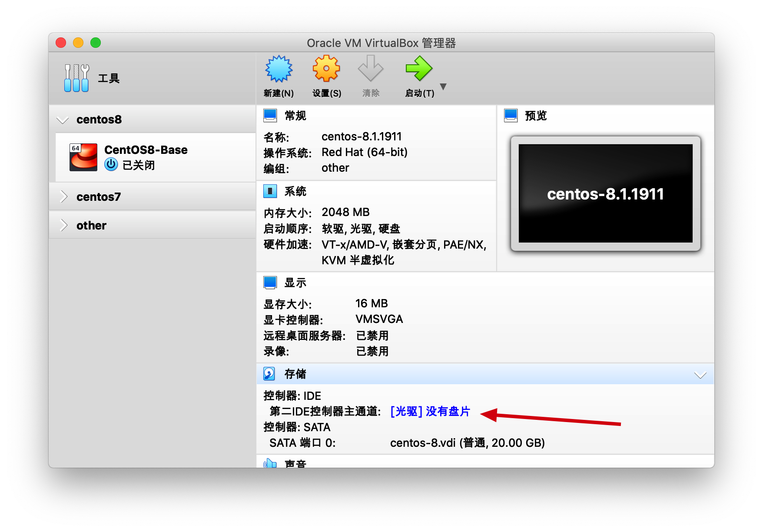This screenshot has width=763, height=532.
Task: Click the centos-8.1.1911 preview thumbnail
Action: 605,194
